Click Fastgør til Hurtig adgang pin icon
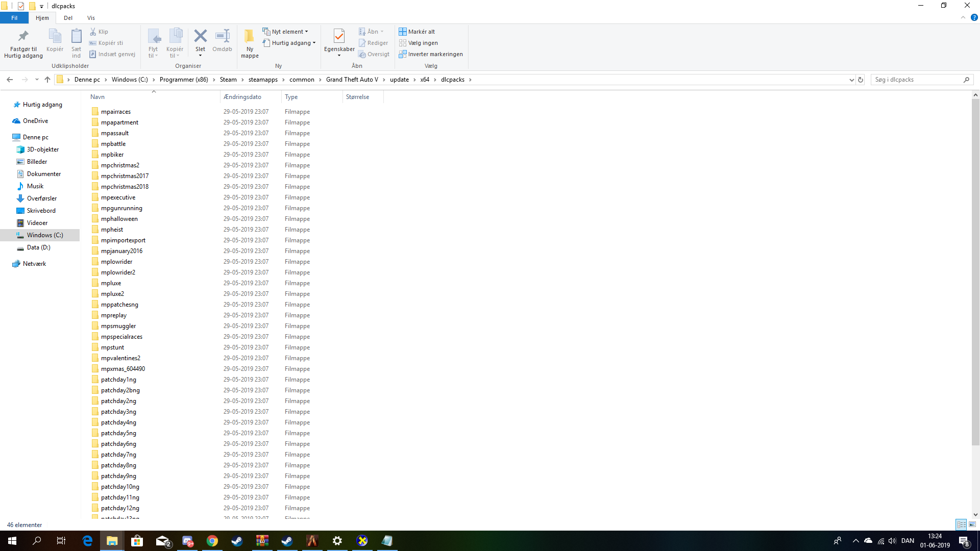This screenshot has width=980, height=551. [x=23, y=37]
